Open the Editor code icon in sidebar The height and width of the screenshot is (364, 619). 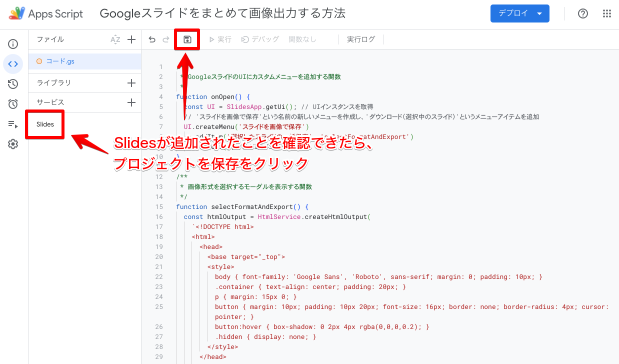tap(13, 64)
